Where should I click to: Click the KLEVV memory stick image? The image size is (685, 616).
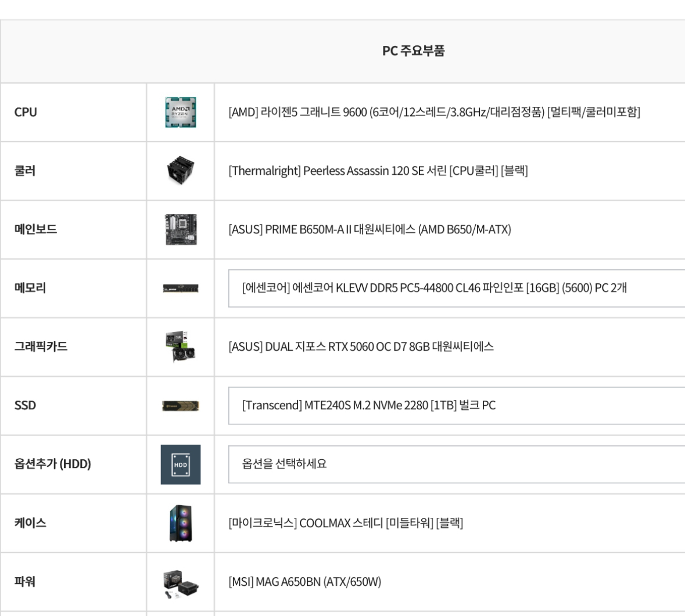click(181, 288)
